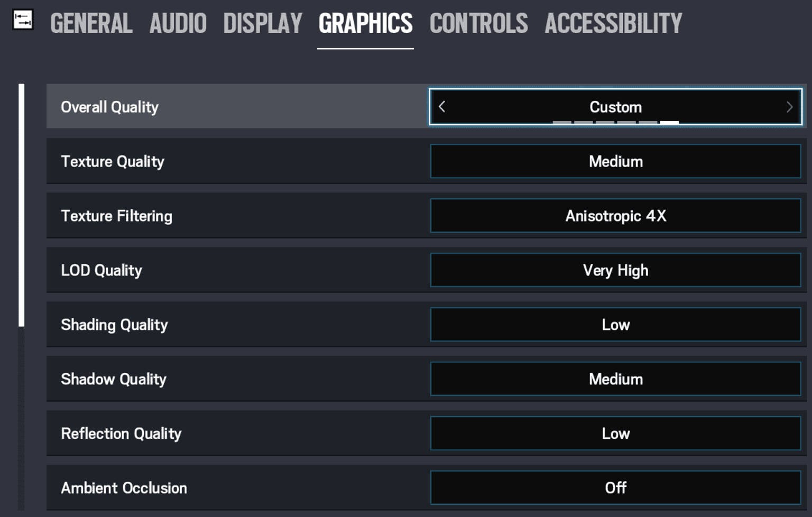This screenshot has height=517, width=812.
Task: Select the Overall Quality row label
Action: (x=109, y=107)
